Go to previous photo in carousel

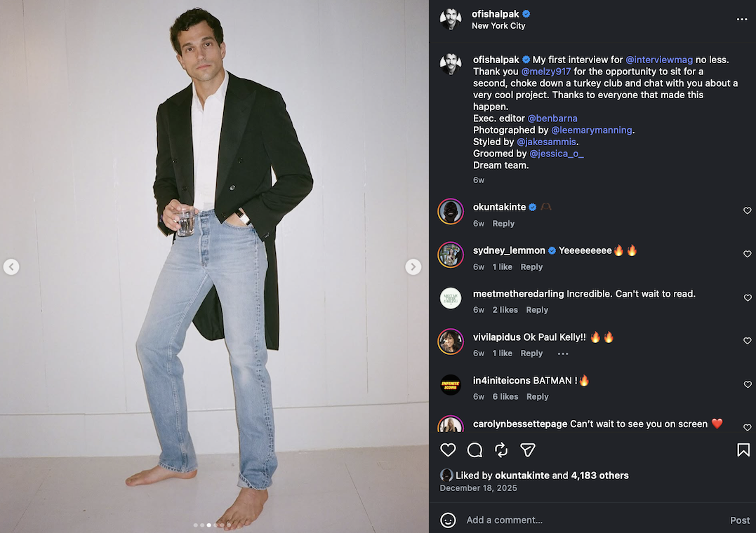(x=11, y=266)
